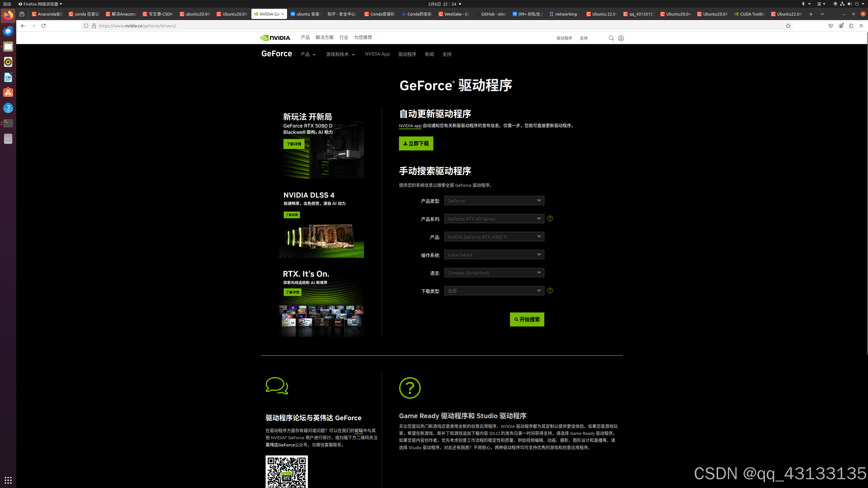
Task: Follow the NVIDIA app link
Action: pos(410,126)
